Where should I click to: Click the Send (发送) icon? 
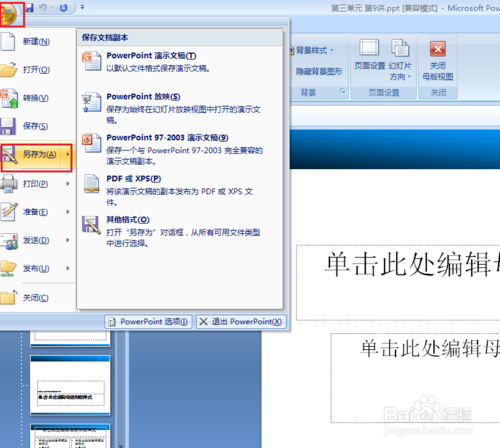(x=9, y=241)
